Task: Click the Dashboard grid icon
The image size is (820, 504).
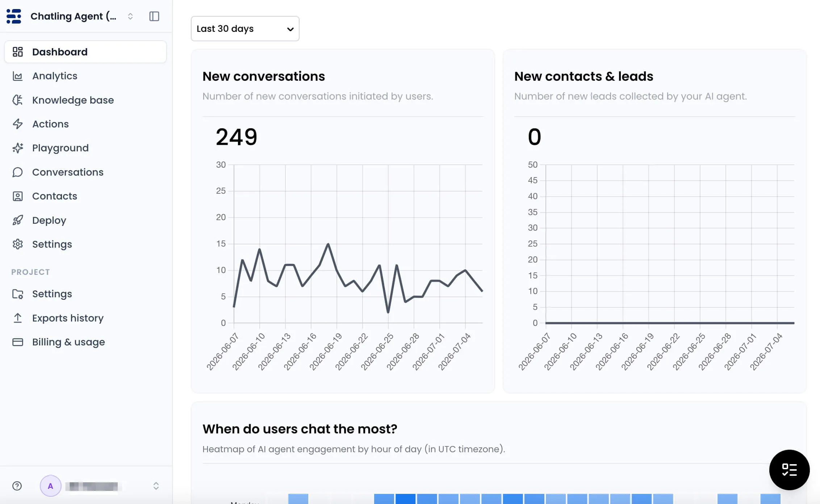Action: [x=18, y=52]
